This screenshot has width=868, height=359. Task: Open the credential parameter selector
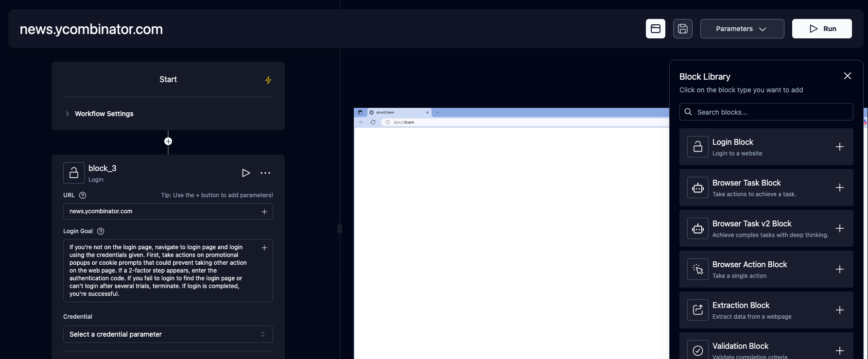point(168,334)
